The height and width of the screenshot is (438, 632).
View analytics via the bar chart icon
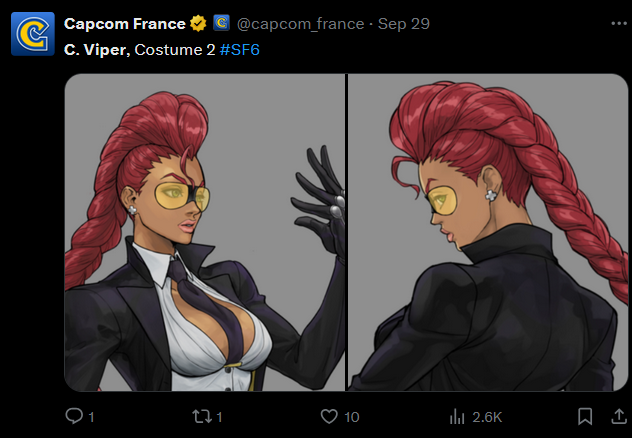(x=457, y=417)
